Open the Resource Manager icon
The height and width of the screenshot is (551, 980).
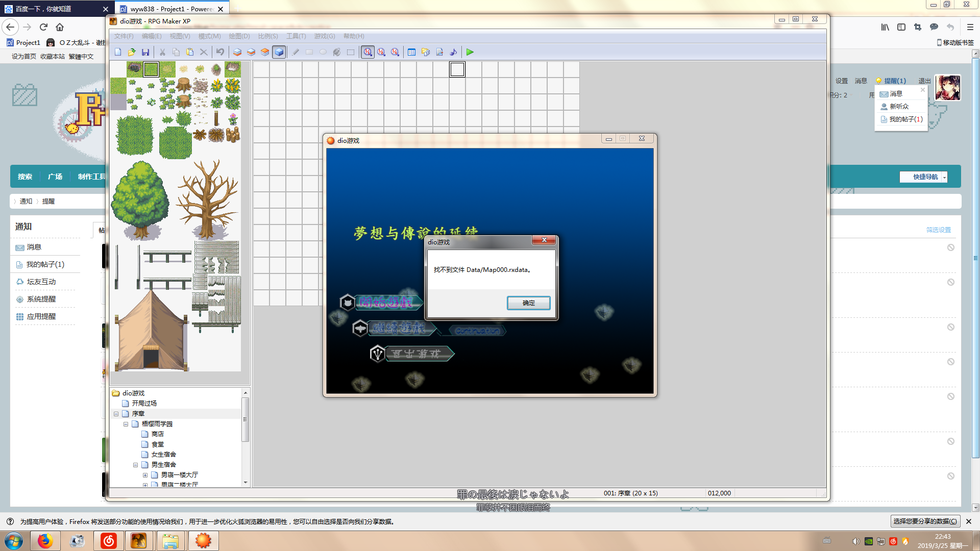pos(426,52)
